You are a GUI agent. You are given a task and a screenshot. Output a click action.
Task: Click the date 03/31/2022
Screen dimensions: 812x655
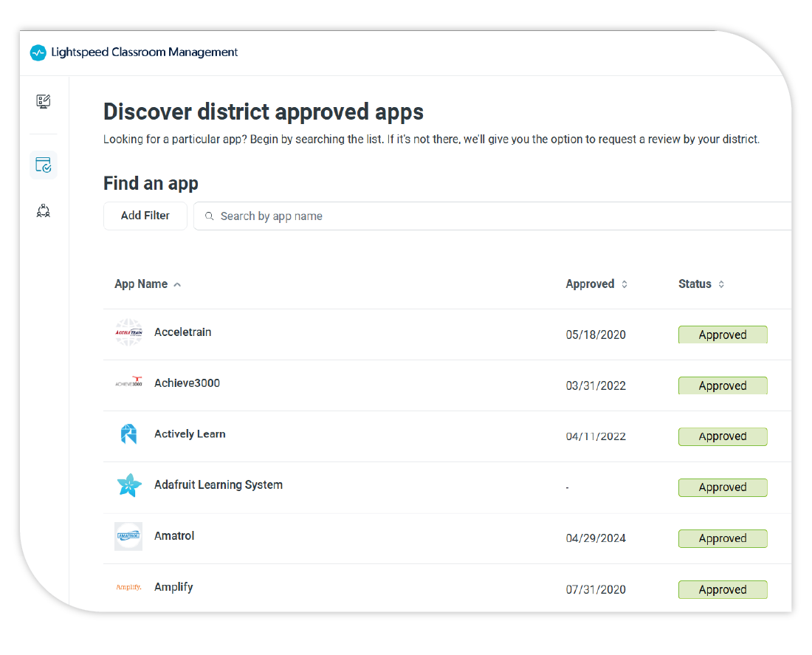[x=596, y=385]
